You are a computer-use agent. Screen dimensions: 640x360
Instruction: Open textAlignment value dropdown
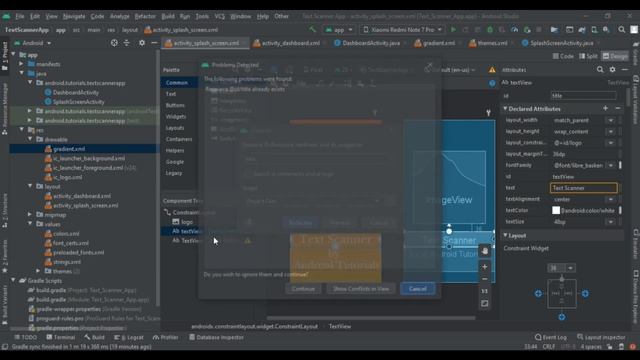tap(611, 199)
